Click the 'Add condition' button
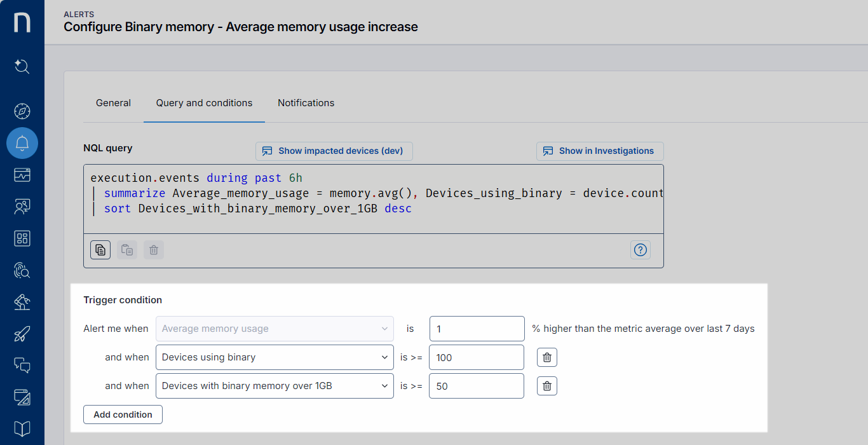Viewport: 868px width, 445px height. pyautogui.click(x=123, y=414)
